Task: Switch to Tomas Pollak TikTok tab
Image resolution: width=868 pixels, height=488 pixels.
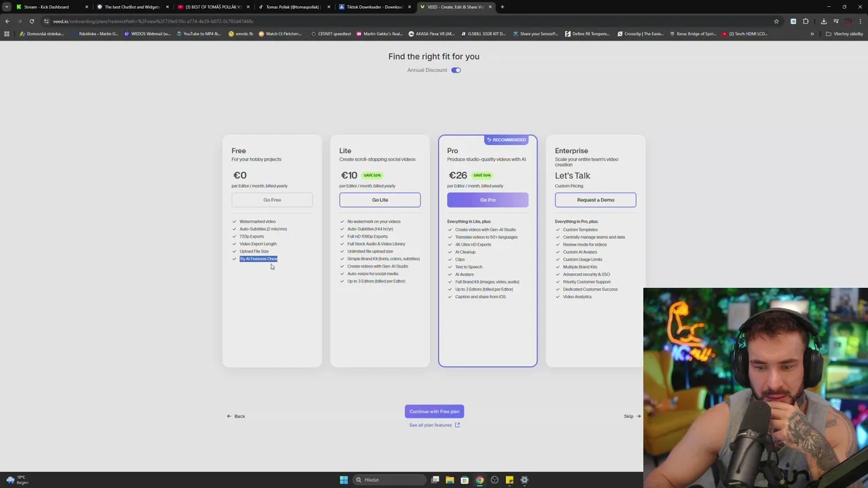Action: tap(293, 7)
